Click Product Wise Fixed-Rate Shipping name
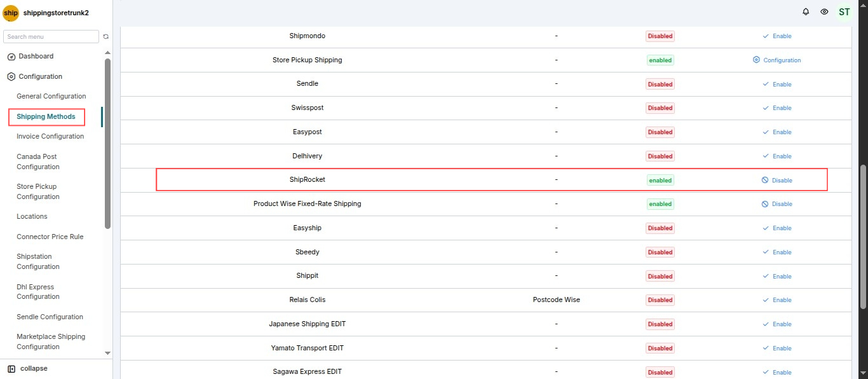The width and height of the screenshot is (868, 379). [308, 204]
